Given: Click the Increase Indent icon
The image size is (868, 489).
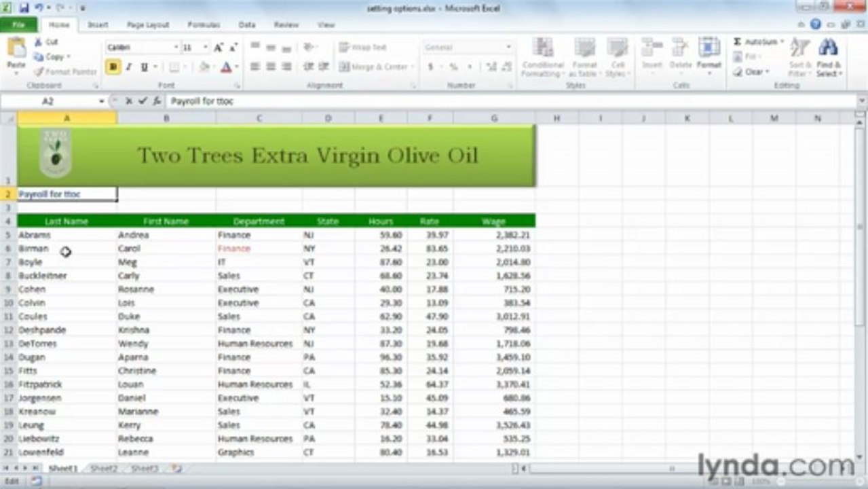Looking at the screenshot, I should point(323,67).
